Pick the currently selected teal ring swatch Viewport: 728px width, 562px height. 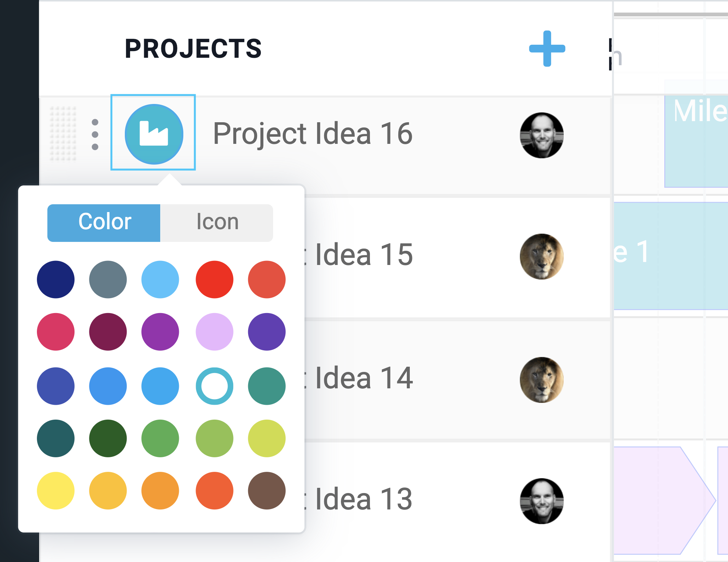(214, 386)
